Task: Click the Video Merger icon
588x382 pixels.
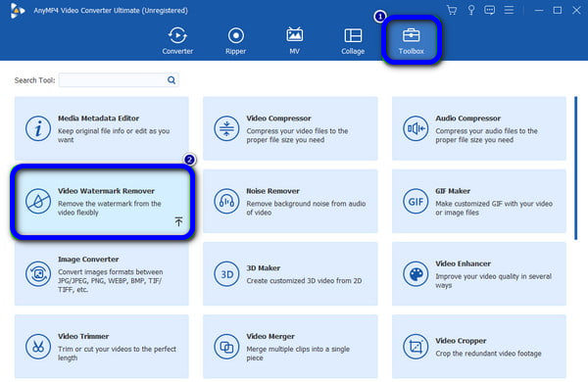Action: click(x=226, y=347)
